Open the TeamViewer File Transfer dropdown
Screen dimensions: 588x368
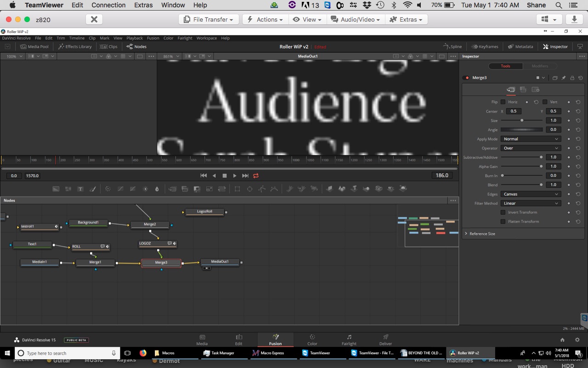[208, 19]
